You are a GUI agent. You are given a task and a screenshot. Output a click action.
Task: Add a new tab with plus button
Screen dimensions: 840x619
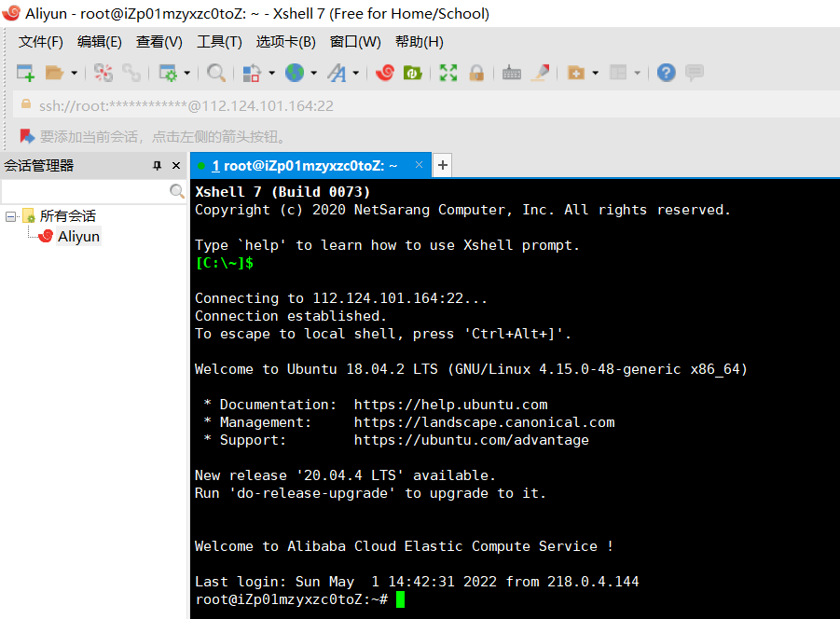tap(443, 166)
